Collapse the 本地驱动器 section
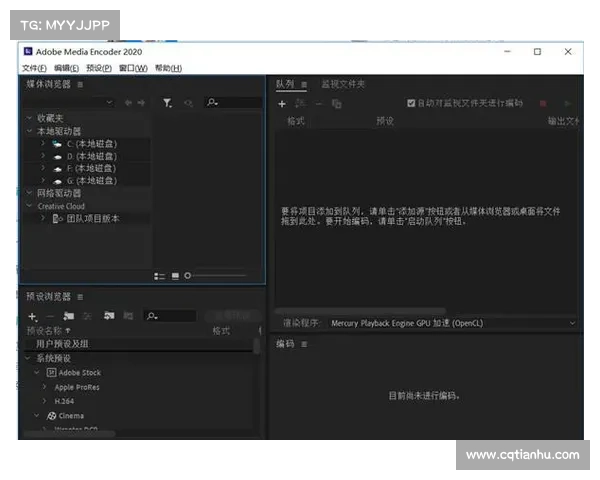600x480 pixels. click(29, 131)
